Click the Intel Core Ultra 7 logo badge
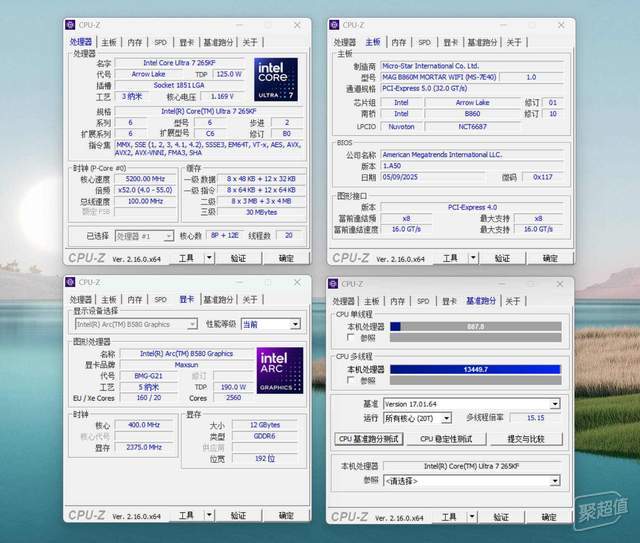 276,80
